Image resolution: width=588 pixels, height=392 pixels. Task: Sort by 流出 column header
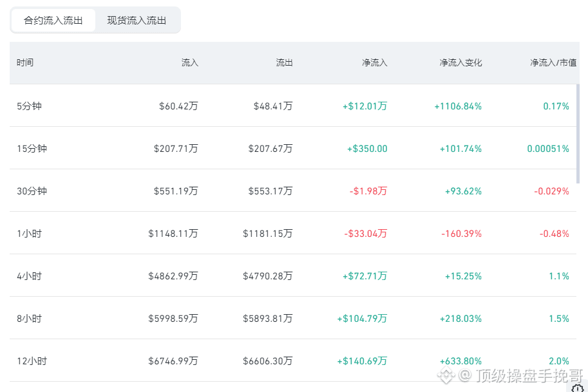point(284,62)
